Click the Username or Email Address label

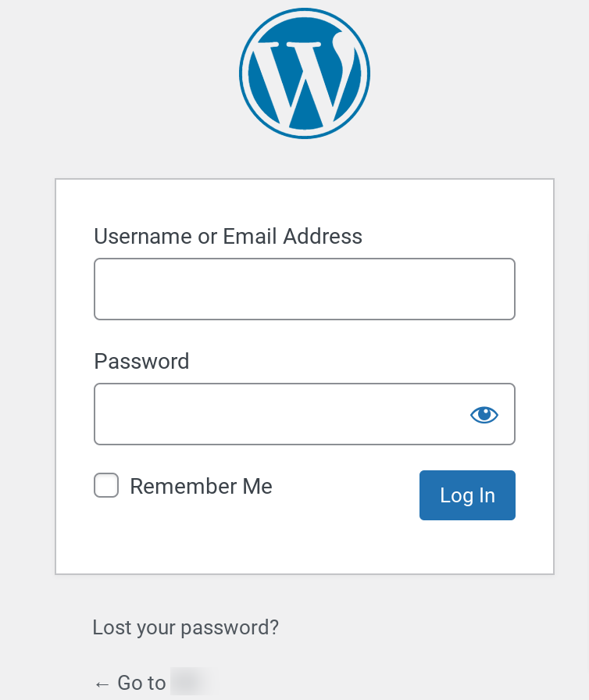[228, 236]
